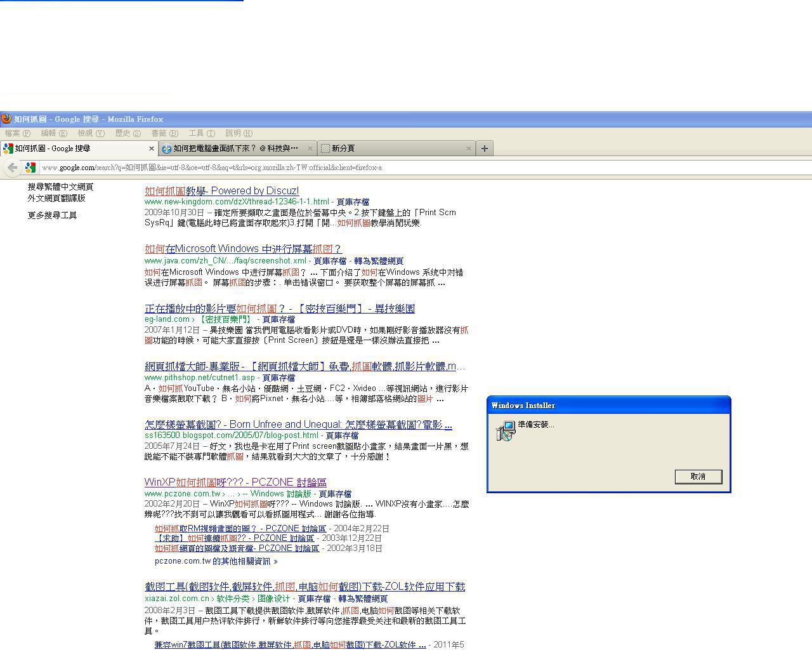The height and width of the screenshot is (650, 812).
Task: Open the 書籤 (B) menu
Action: 165,133
